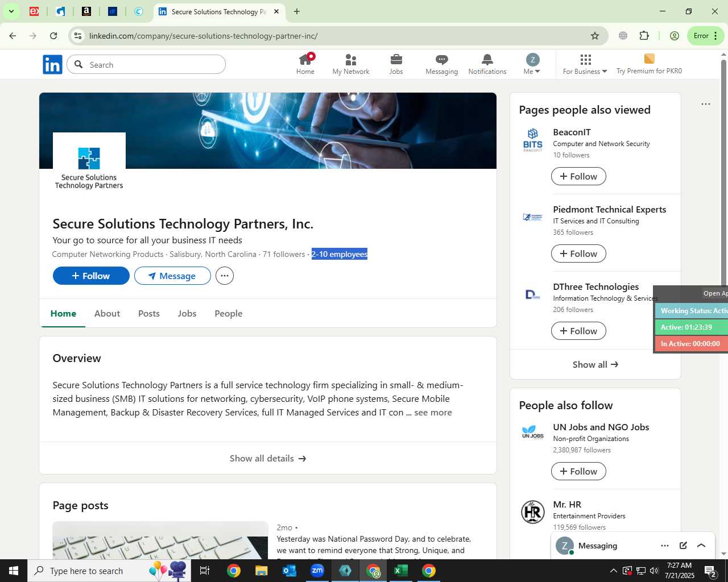Image resolution: width=728 pixels, height=582 pixels.
Task: Go to Home in LinkedIn nav
Action: coord(305,64)
